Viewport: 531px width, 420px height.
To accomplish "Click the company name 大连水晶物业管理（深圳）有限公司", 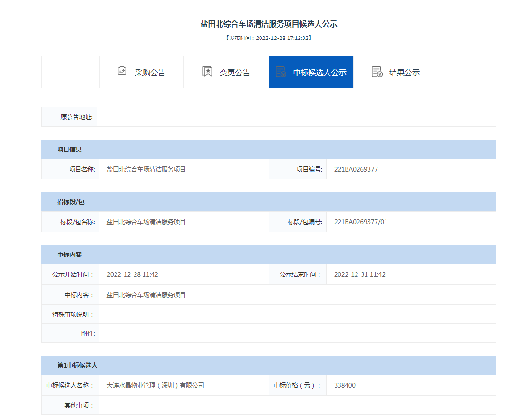I will pos(155,385).
